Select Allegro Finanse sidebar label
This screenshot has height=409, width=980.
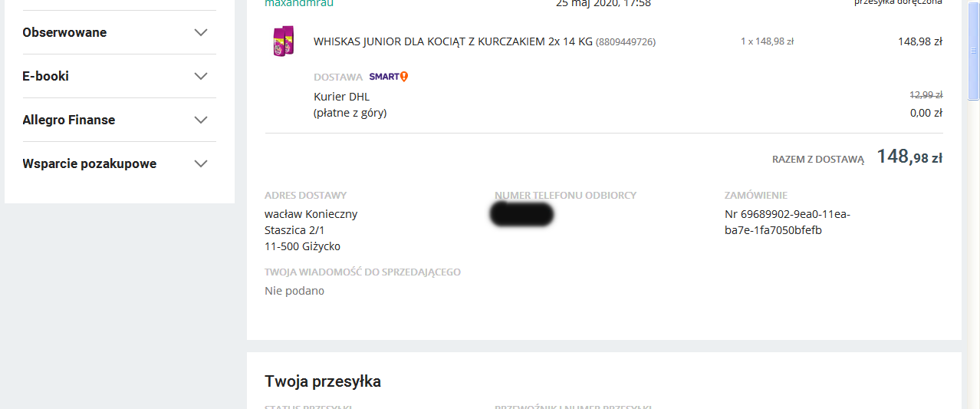69,120
